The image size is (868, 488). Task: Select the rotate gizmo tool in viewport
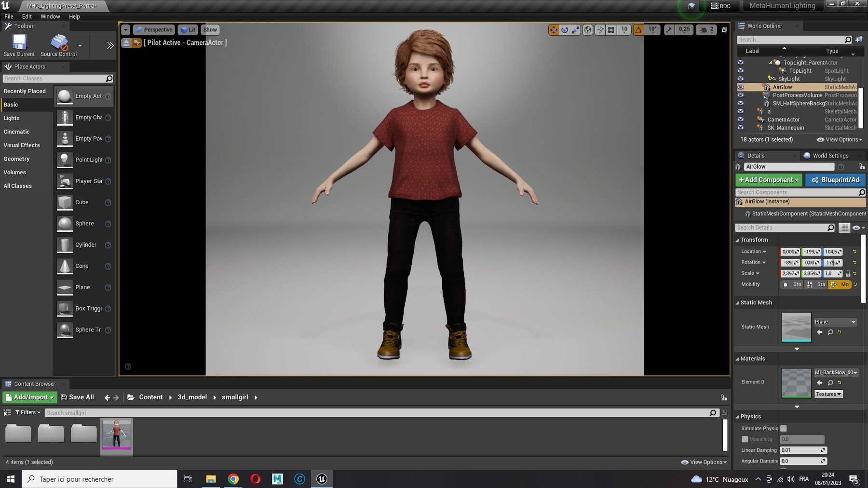[x=565, y=30]
